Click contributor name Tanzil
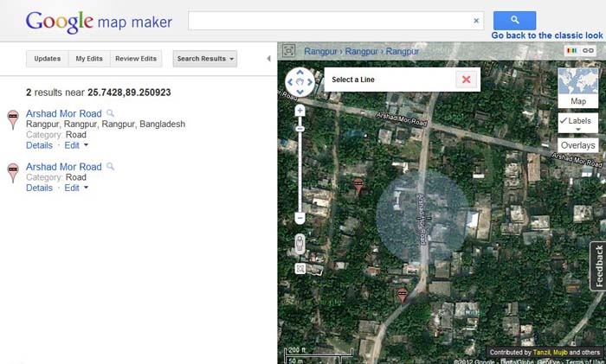Viewport: 606px width, 364px height. pyautogui.click(x=541, y=353)
